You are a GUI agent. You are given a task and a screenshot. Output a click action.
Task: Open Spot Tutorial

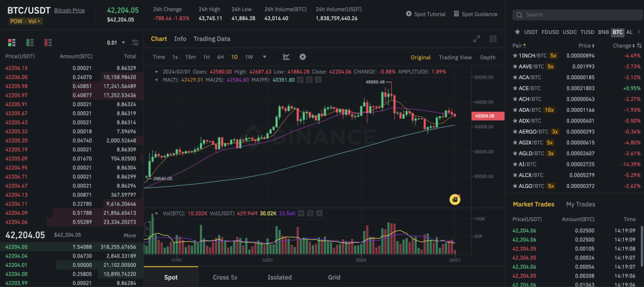tap(426, 14)
